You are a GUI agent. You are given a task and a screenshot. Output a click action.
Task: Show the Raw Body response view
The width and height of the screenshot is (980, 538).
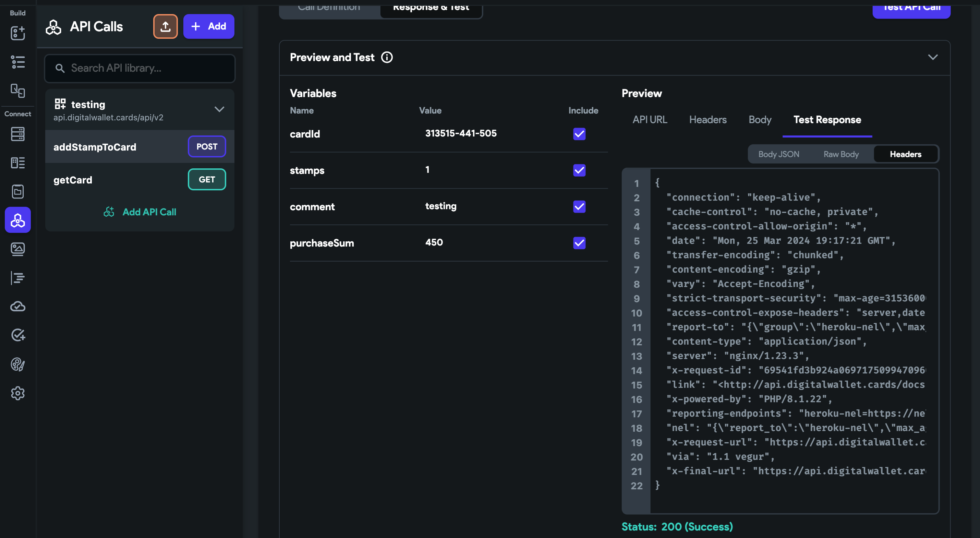tap(841, 154)
